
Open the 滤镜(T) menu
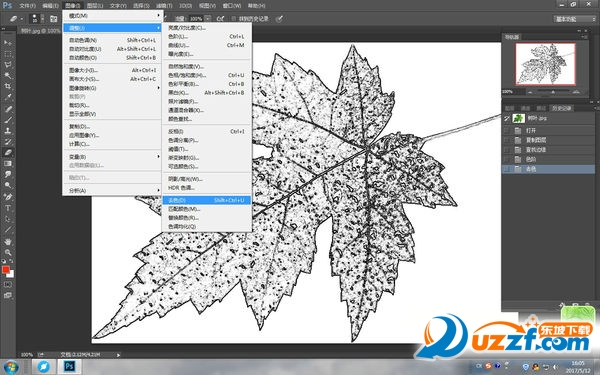[164, 6]
